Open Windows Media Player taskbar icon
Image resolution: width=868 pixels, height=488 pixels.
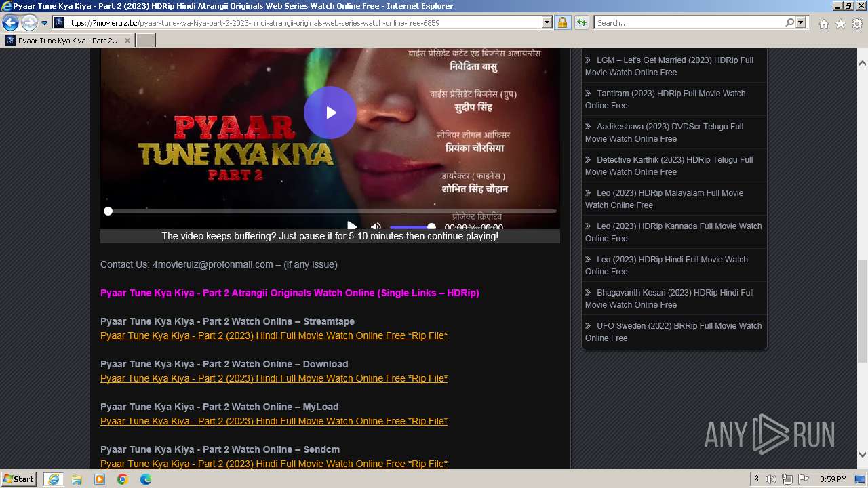pos(100,479)
